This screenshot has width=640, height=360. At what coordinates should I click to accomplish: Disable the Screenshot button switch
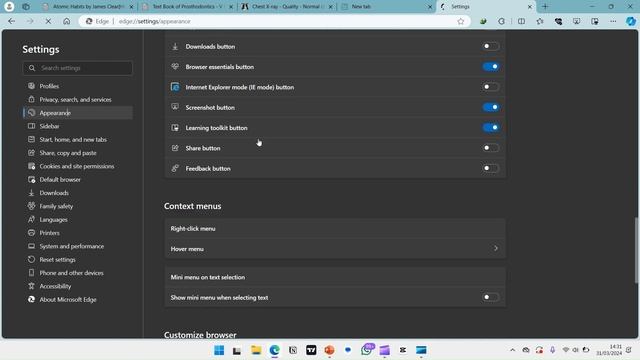point(490,107)
